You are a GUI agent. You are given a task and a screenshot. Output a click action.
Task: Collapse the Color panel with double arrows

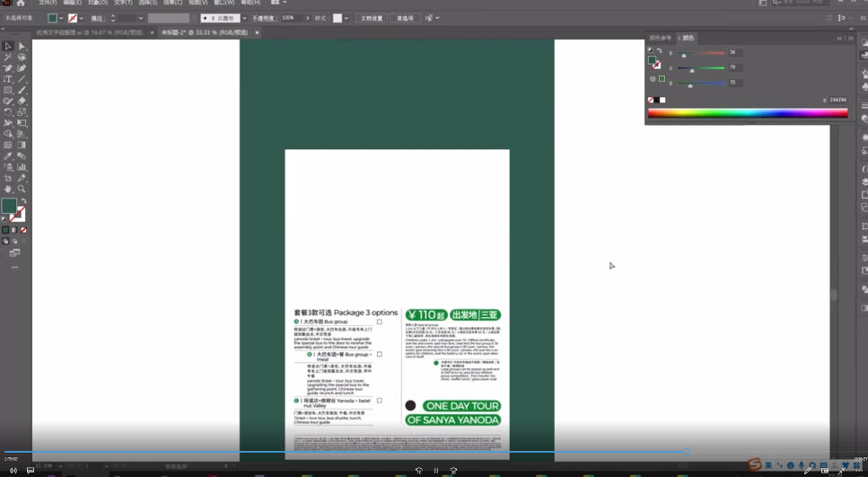tap(840, 39)
